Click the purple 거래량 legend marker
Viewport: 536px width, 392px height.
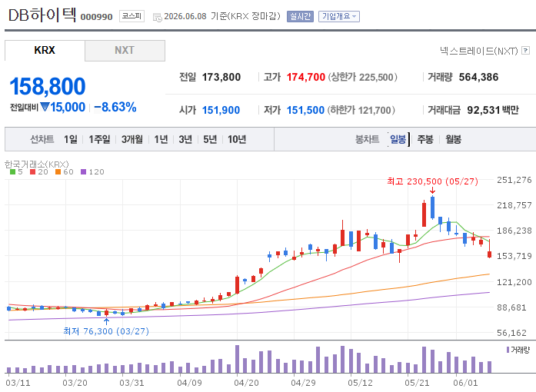[508, 350]
